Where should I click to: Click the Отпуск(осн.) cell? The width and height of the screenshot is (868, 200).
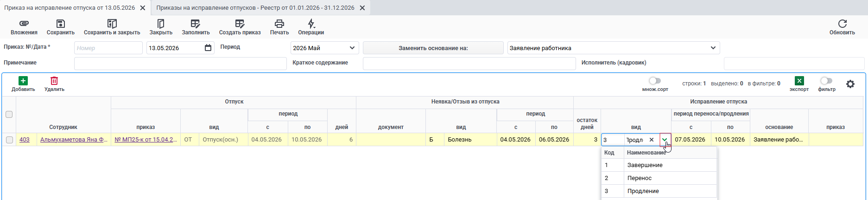coord(223,140)
